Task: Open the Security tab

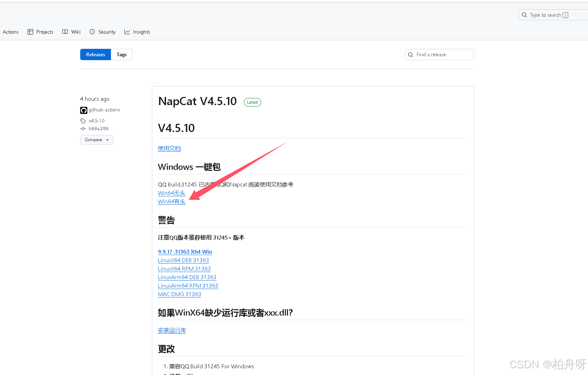Action: 102,32
